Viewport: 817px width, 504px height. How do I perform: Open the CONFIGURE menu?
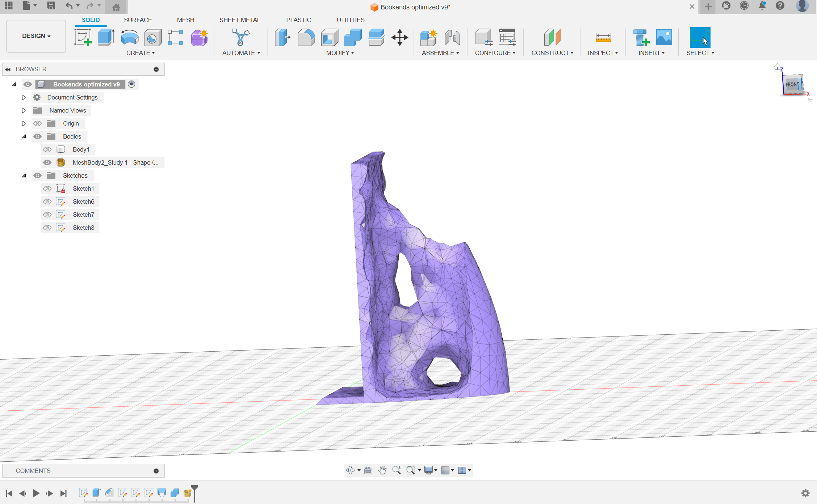(495, 53)
